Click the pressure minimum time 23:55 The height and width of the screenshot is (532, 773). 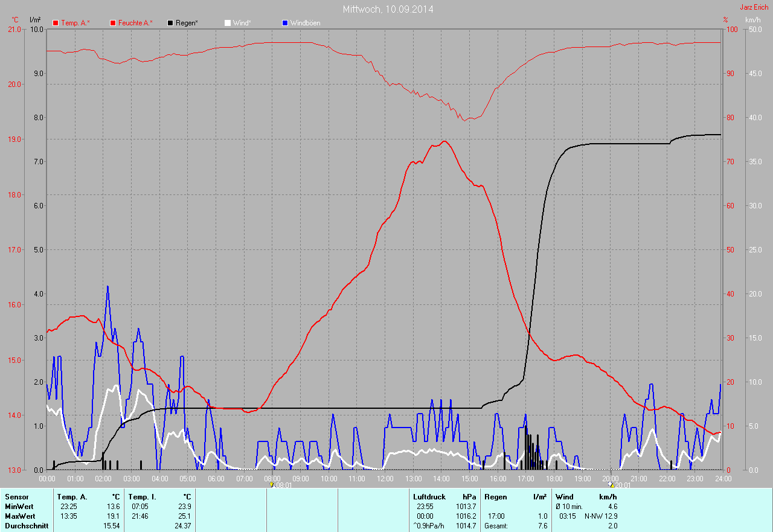425,507
